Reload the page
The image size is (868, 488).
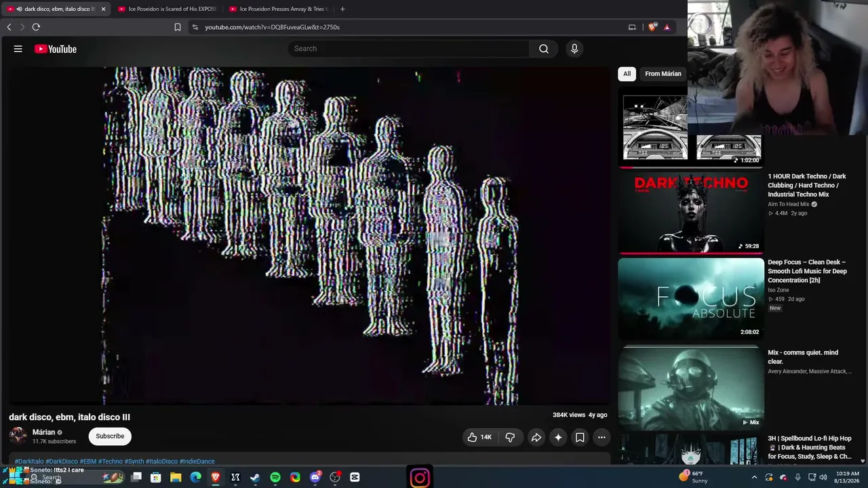click(36, 27)
